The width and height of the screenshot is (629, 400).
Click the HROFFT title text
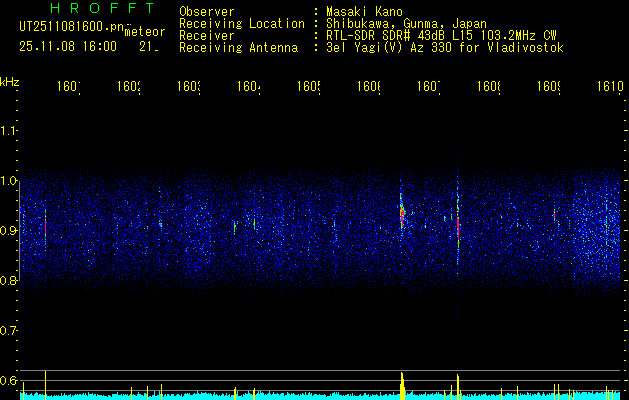[102, 8]
